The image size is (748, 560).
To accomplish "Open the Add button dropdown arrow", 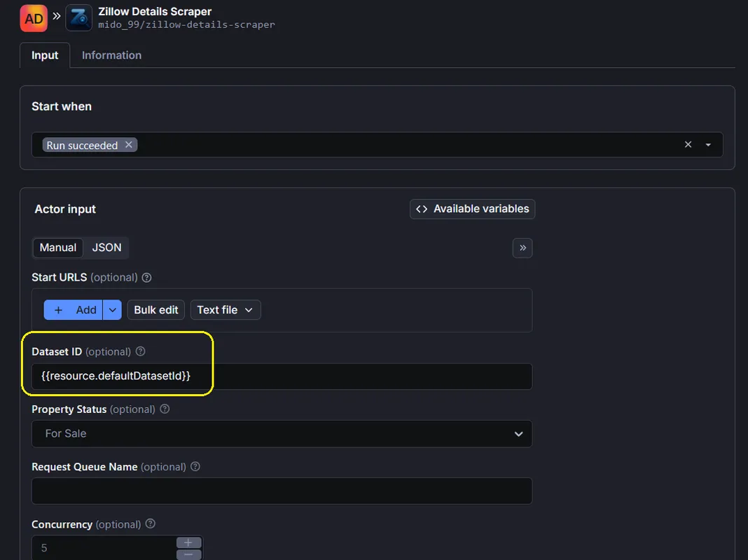I will tap(113, 310).
